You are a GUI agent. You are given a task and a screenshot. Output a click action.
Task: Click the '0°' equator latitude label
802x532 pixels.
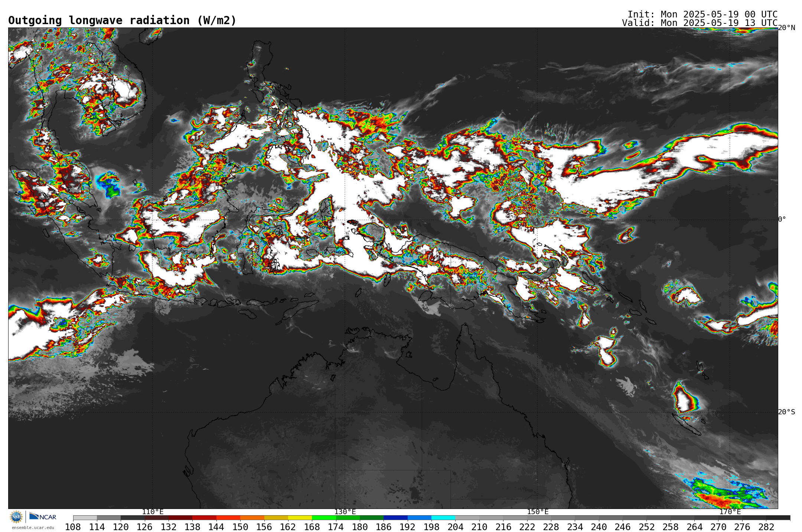[782, 219]
